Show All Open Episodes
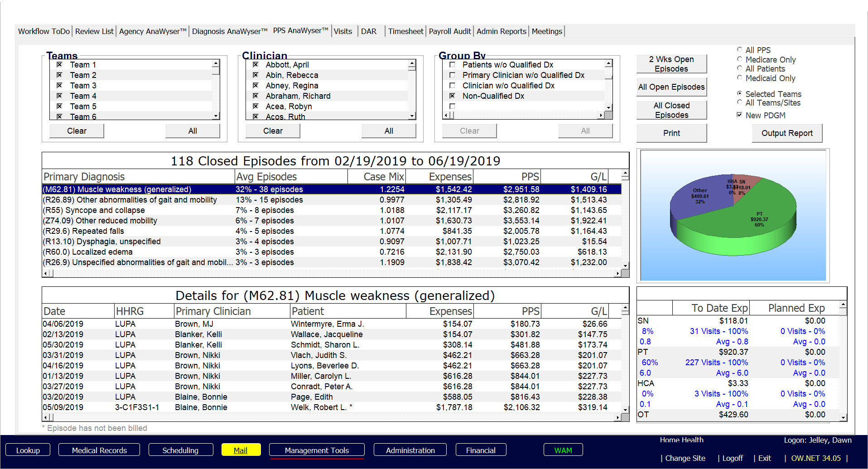This screenshot has height=469, width=868. click(x=671, y=87)
